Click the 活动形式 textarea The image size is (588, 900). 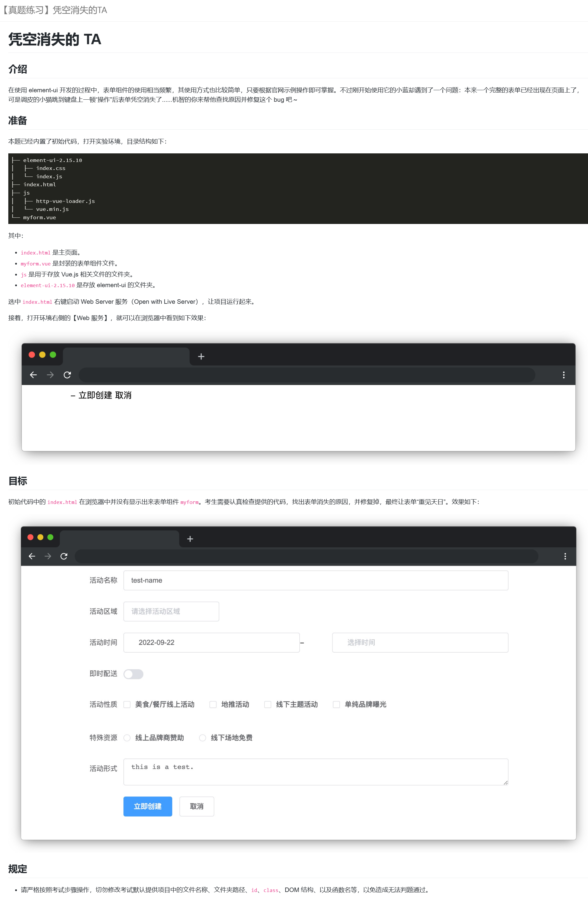tap(316, 772)
